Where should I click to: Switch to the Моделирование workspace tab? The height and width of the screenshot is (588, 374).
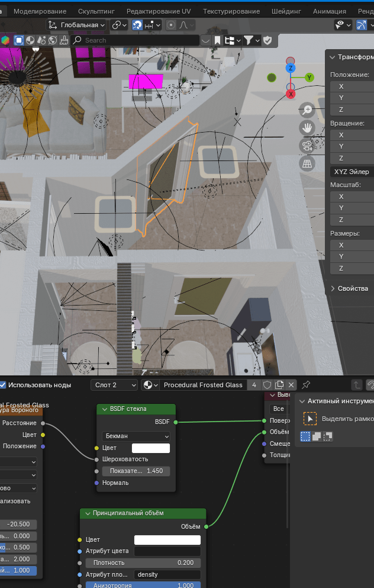(x=40, y=11)
